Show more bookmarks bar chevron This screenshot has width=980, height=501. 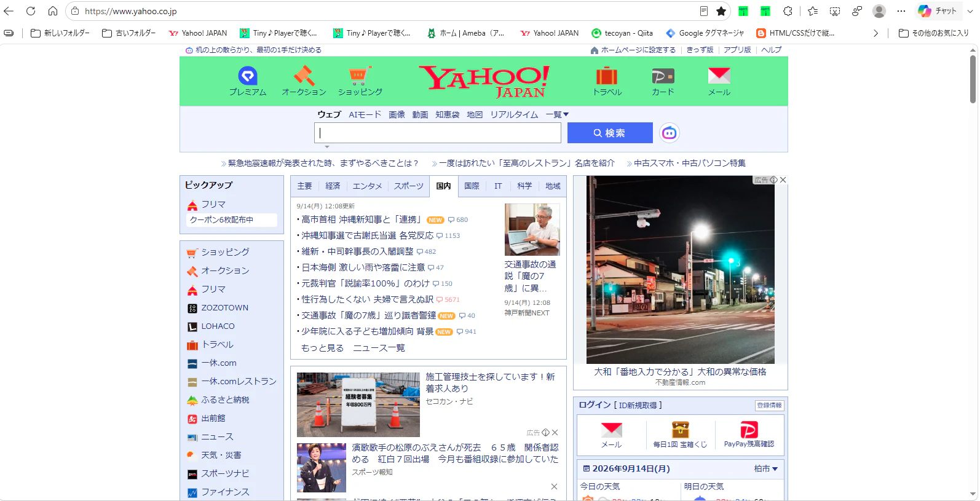(875, 33)
